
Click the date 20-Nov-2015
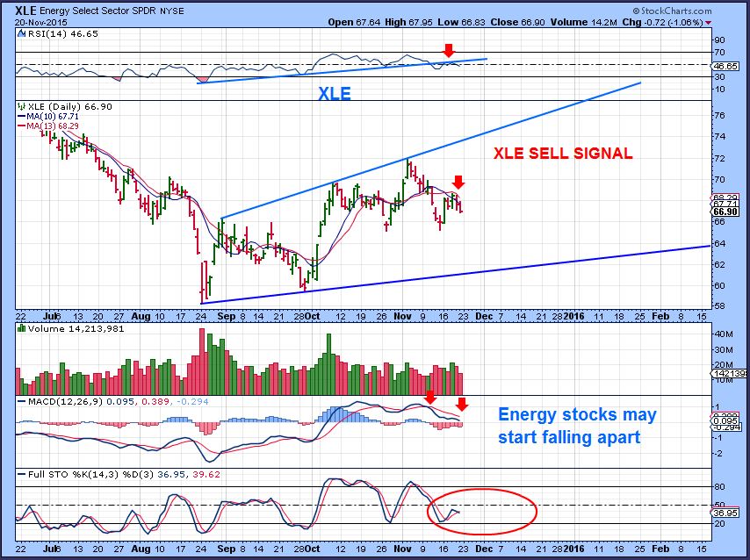tap(41, 22)
